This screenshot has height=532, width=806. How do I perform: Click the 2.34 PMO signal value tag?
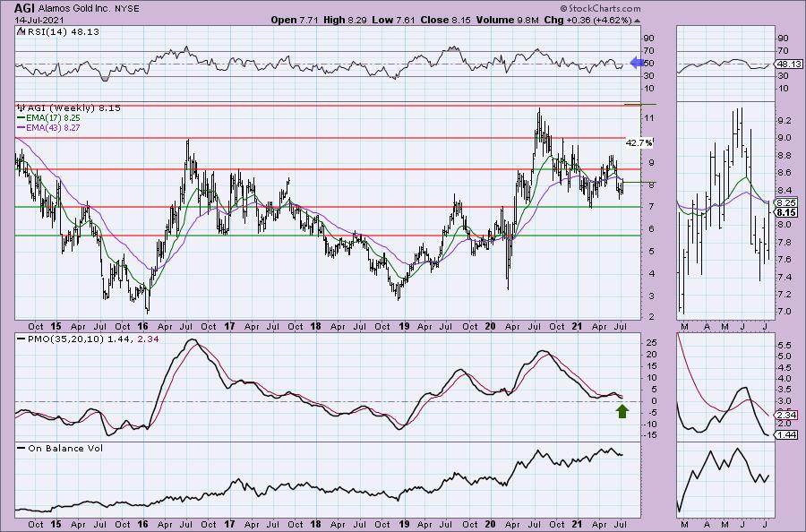point(787,416)
